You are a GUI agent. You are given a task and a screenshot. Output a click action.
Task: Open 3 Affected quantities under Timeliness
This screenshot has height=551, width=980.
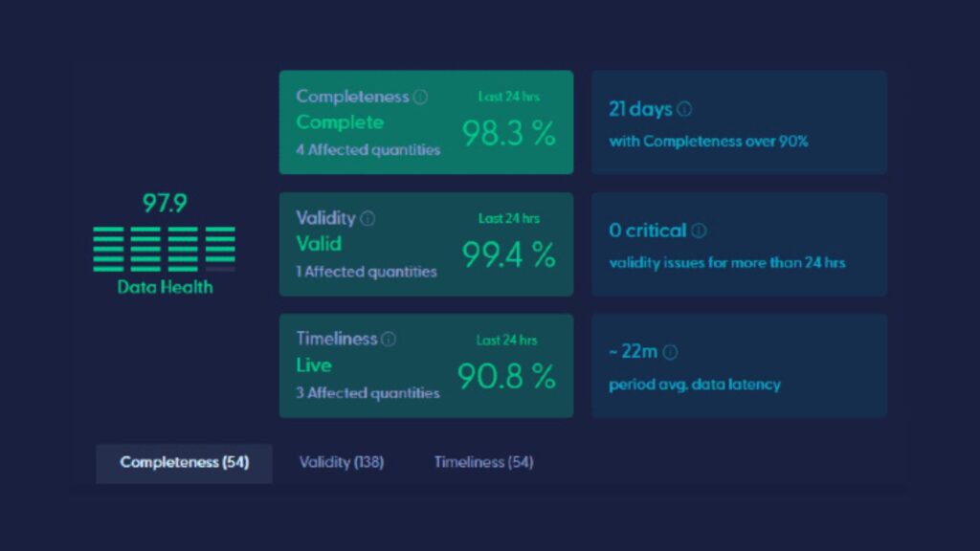[368, 393]
